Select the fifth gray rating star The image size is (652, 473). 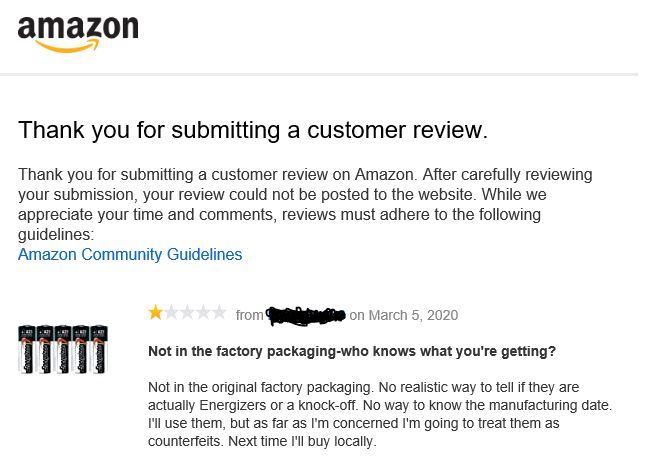pos(219,312)
